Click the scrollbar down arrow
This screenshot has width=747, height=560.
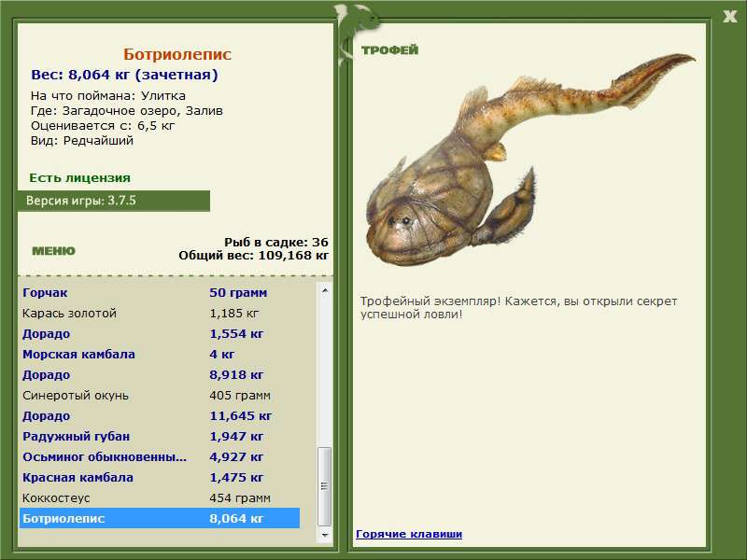(x=324, y=535)
